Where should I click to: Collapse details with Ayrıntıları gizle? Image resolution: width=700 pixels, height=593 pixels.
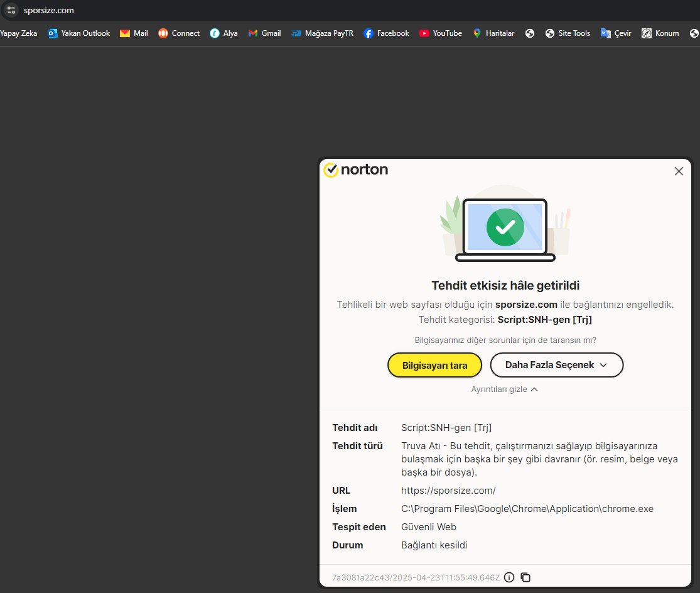point(505,389)
